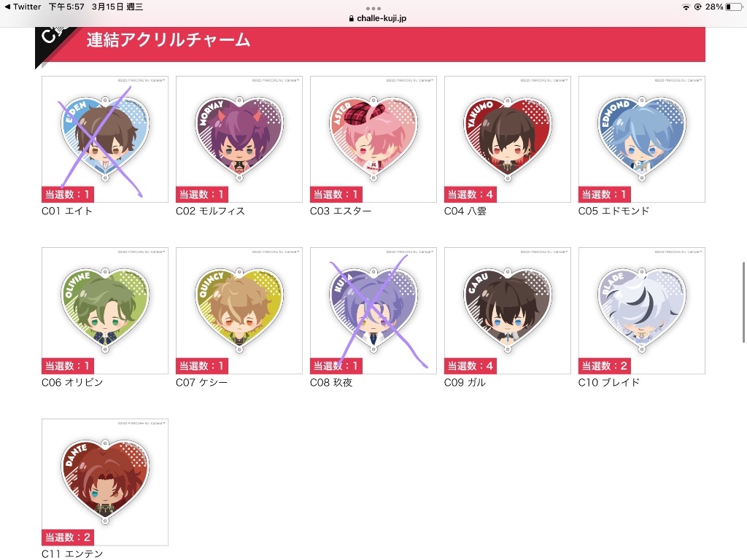Image resolution: width=747 pixels, height=560 pixels.
Task: Click the 当選数：4 badge under Yakumo
Action: pyautogui.click(x=471, y=194)
